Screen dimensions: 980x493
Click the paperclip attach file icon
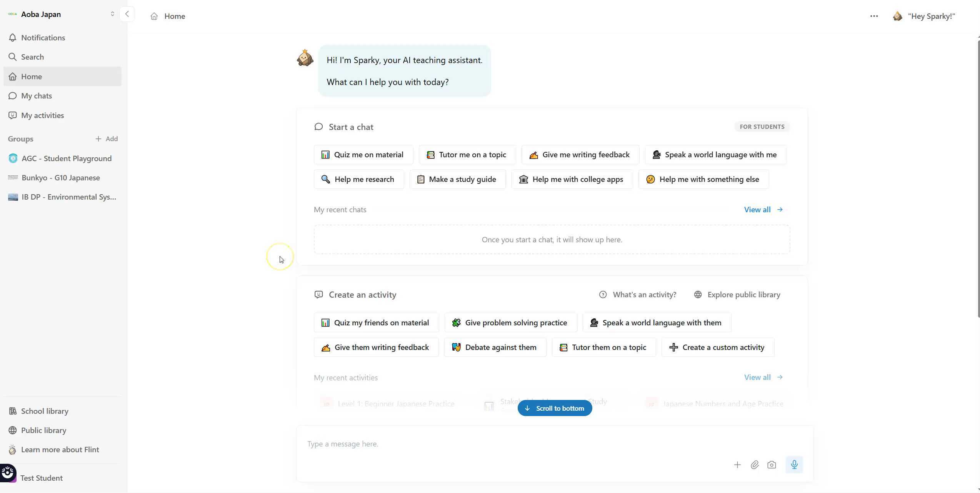[755, 465]
